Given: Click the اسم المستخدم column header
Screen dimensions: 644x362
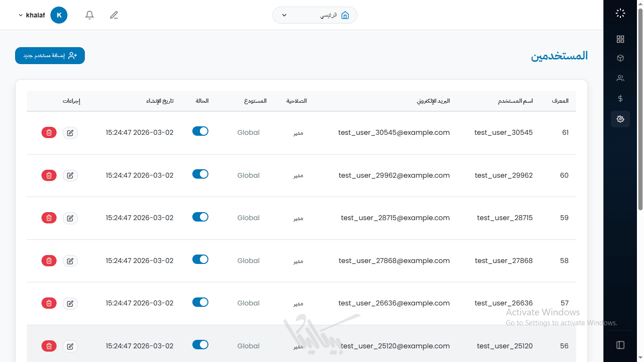Looking at the screenshot, I should click(515, 101).
